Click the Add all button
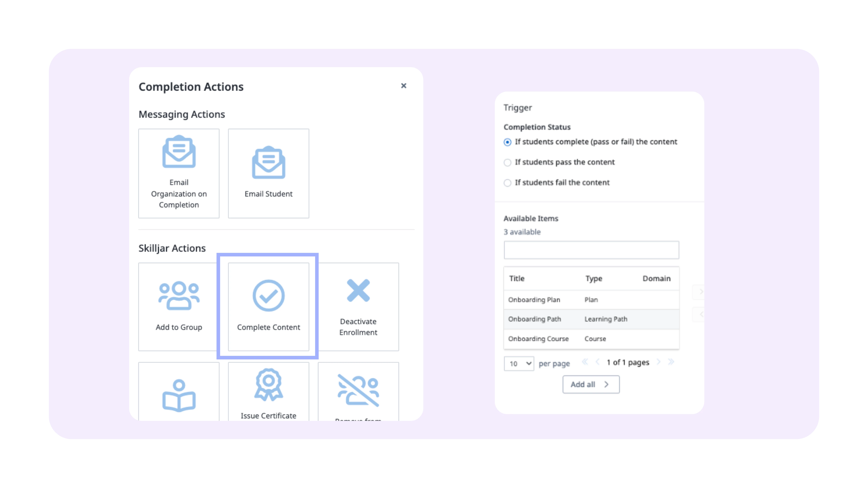 point(591,385)
